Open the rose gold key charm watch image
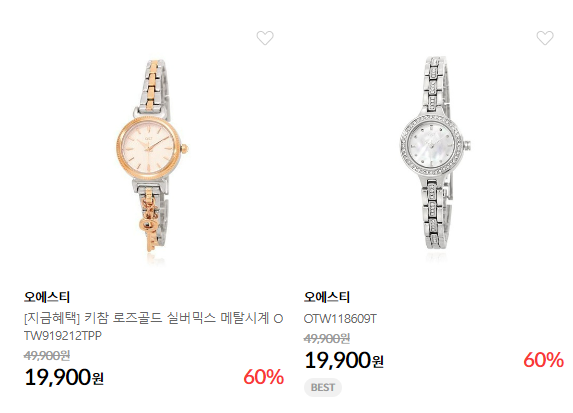Image resolution: width=573 pixels, height=413 pixels. (x=153, y=157)
